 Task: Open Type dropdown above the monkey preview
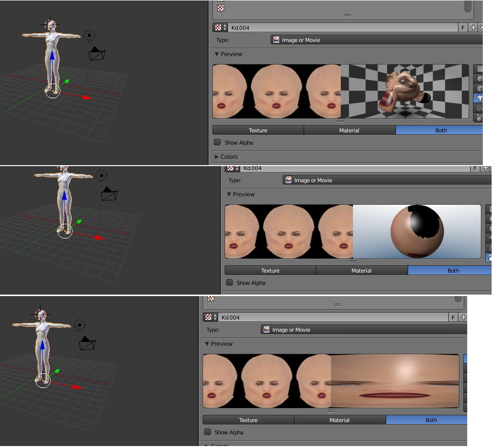pos(376,40)
